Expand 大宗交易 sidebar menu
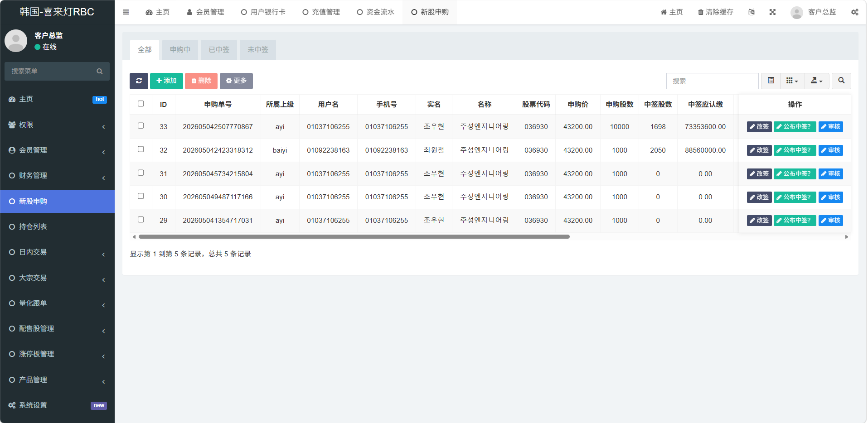Screen dimensions: 868x423 (57, 278)
